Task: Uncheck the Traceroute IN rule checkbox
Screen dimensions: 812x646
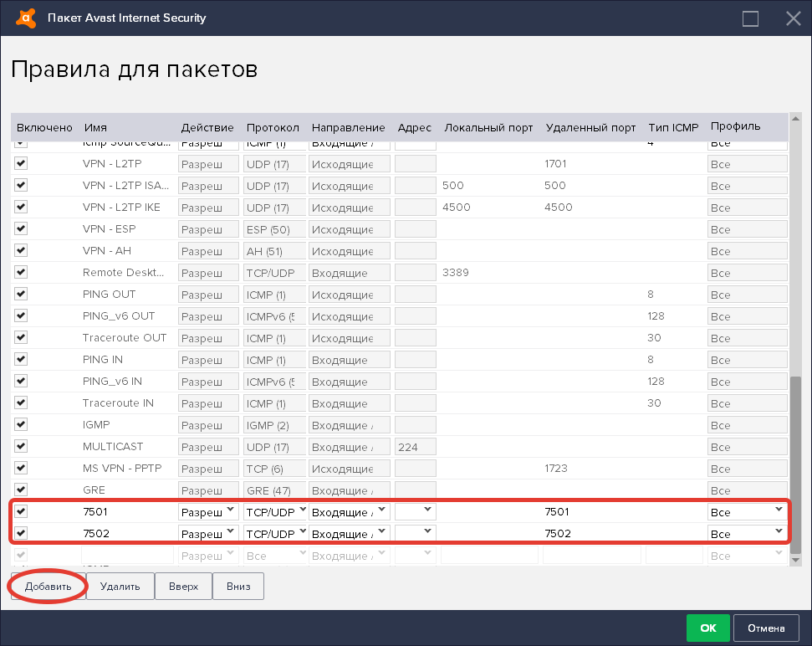Action: (x=21, y=403)
